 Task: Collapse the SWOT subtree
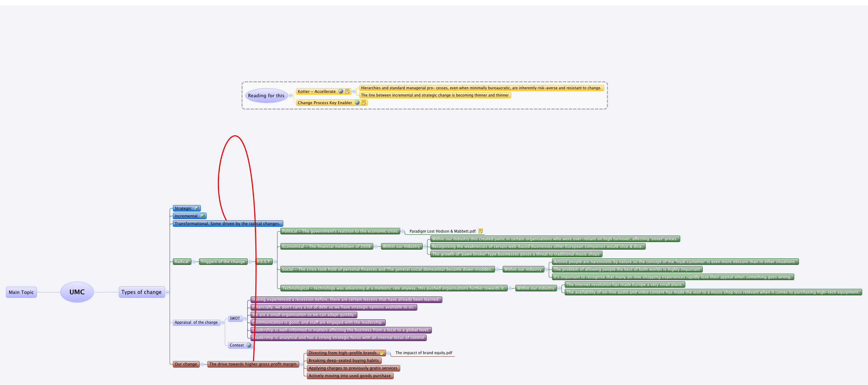pyautogui.click(x=245, y=319)
